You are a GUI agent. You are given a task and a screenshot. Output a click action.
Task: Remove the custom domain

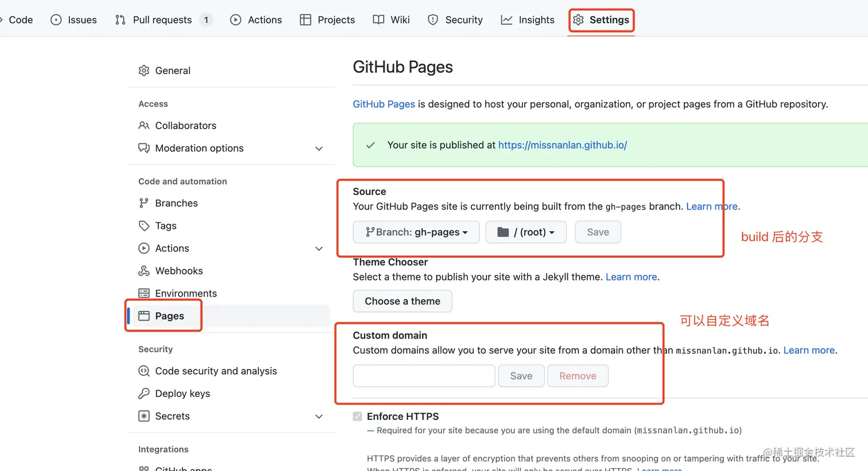578,376
